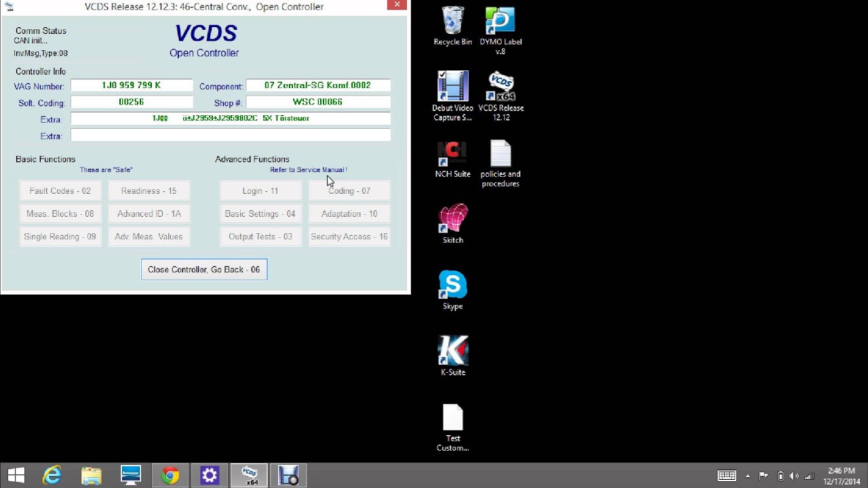The image size is (868, 488).
Task: Click Close Controller, Go Back - 06 button
Action: click(x=204, y=269)
